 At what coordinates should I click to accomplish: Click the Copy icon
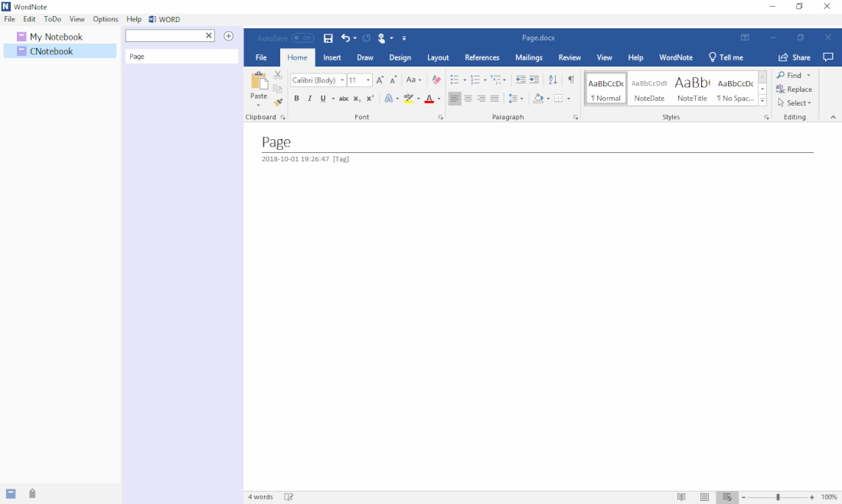coord(278,89)
